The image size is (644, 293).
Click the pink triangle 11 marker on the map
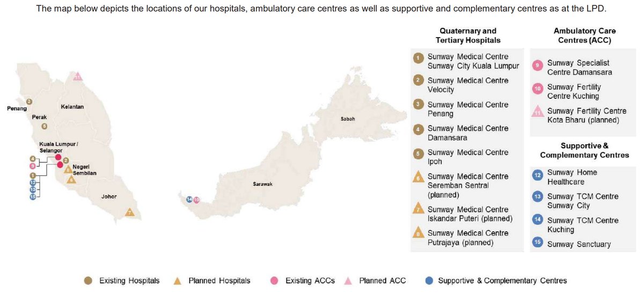pos(78,76)
